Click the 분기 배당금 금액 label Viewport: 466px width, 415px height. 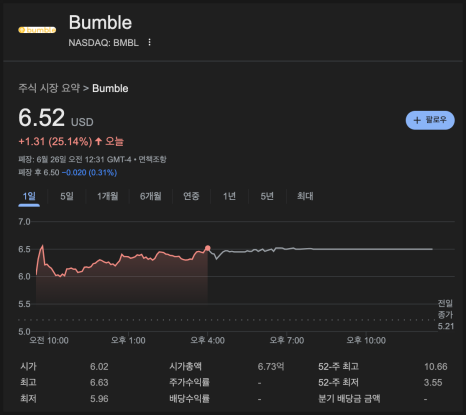pos(349,398)
